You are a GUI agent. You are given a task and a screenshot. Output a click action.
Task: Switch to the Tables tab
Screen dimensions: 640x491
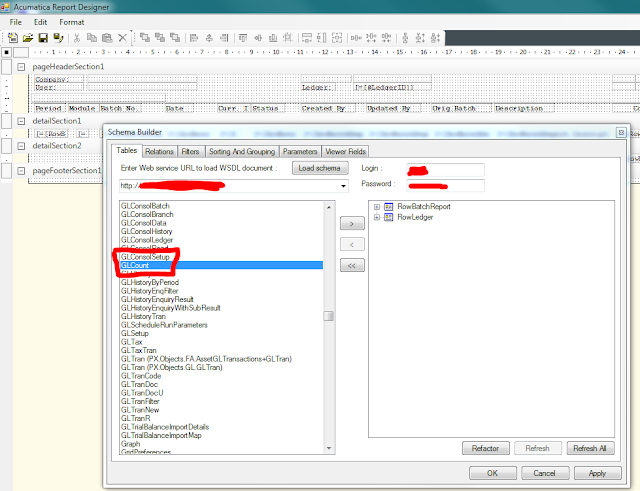coord(127,150)
